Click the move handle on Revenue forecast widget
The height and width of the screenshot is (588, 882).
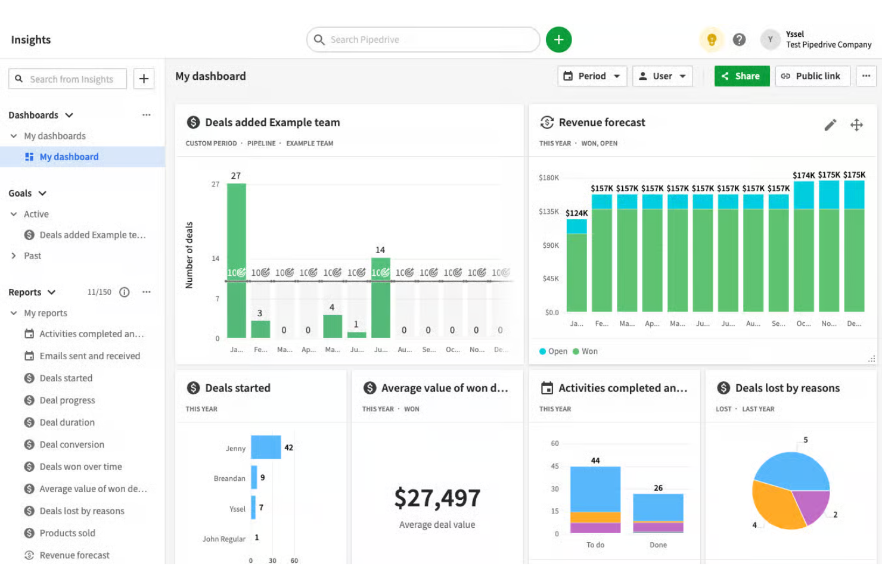pos(857,125)
